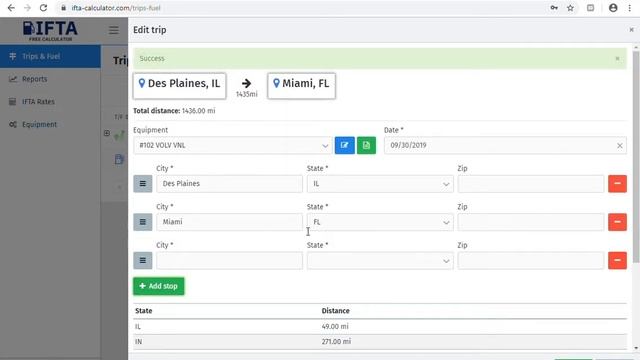Open the State dropdown showing IL
640x360 pixels.
click(380, 184)
